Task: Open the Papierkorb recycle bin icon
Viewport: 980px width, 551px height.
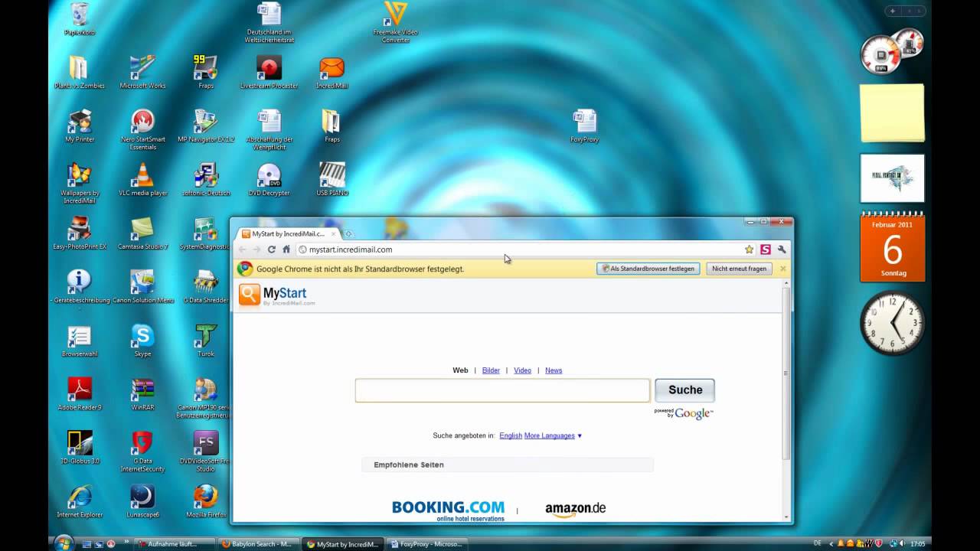Action: (x=80, y=18)
